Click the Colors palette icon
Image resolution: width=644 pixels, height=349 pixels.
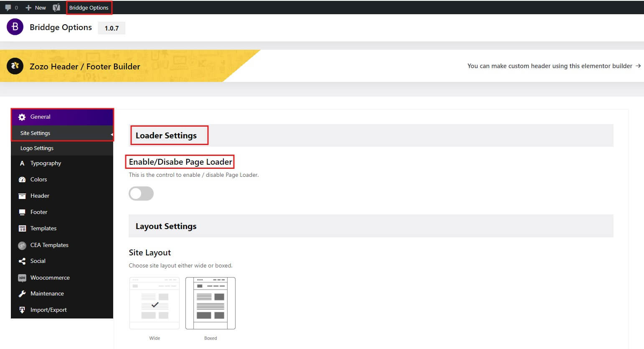click(22, 180)
